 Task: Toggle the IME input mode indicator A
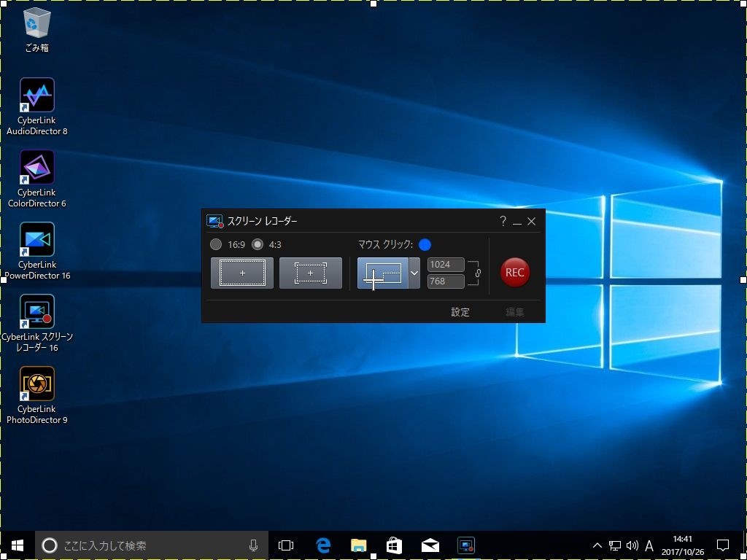[x=649, y=545]
